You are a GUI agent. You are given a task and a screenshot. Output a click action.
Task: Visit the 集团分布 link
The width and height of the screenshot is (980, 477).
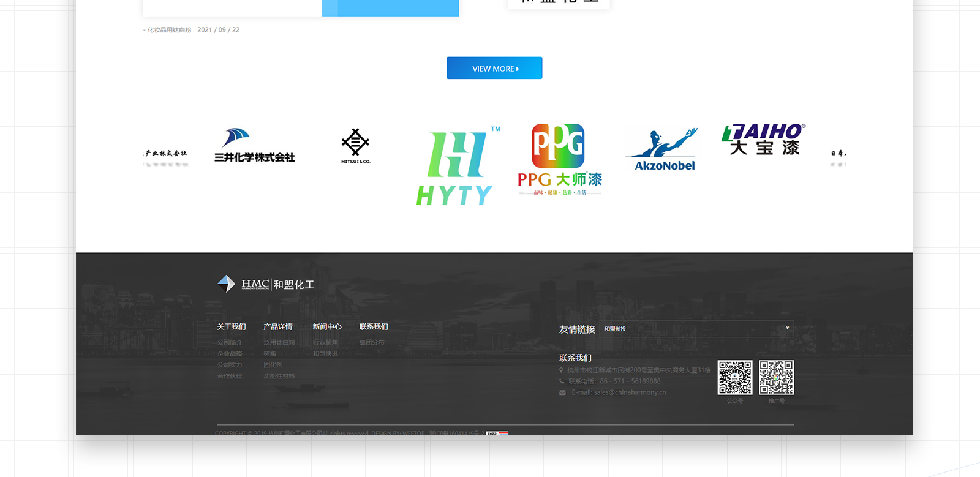[x=372, y=342]
